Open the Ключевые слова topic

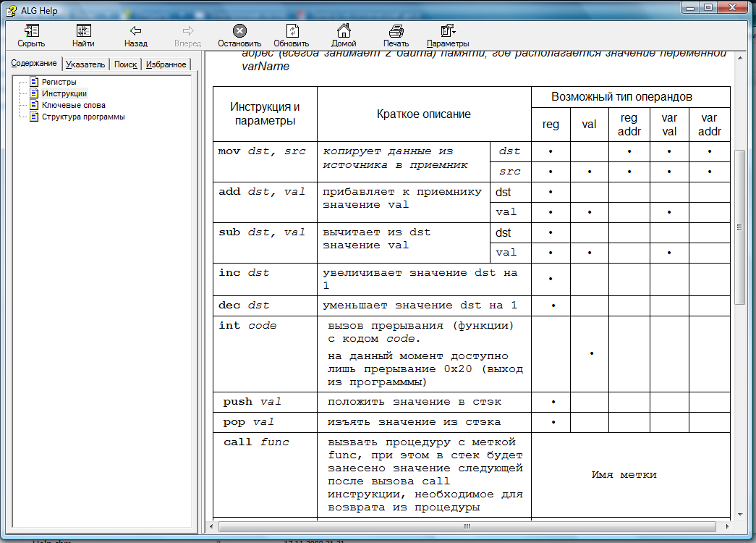(x=73, y=105)
